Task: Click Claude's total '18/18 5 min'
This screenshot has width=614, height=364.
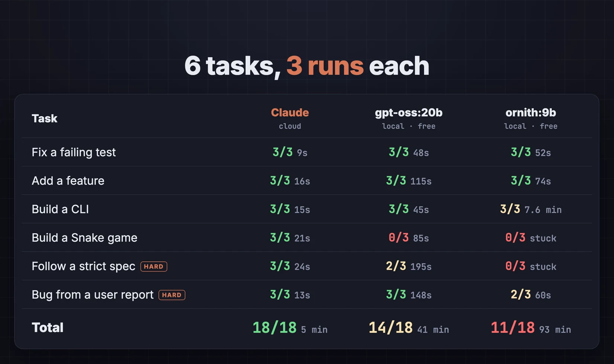Action: (290, 328)
